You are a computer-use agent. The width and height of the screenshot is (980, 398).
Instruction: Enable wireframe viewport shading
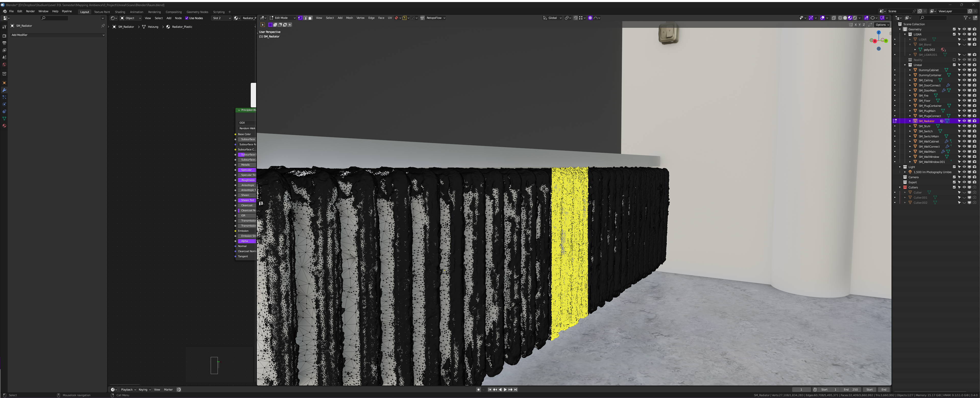click(x=840, y=18)
